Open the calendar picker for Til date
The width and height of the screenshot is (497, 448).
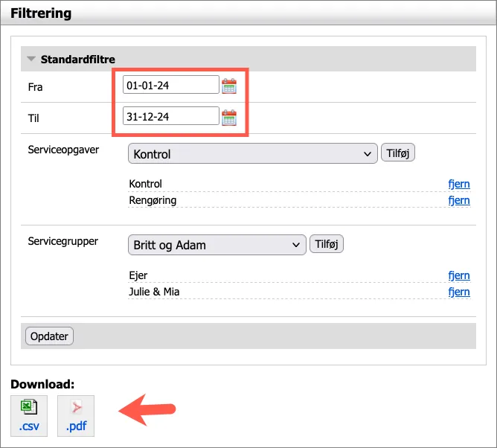(x=229, y=117)
